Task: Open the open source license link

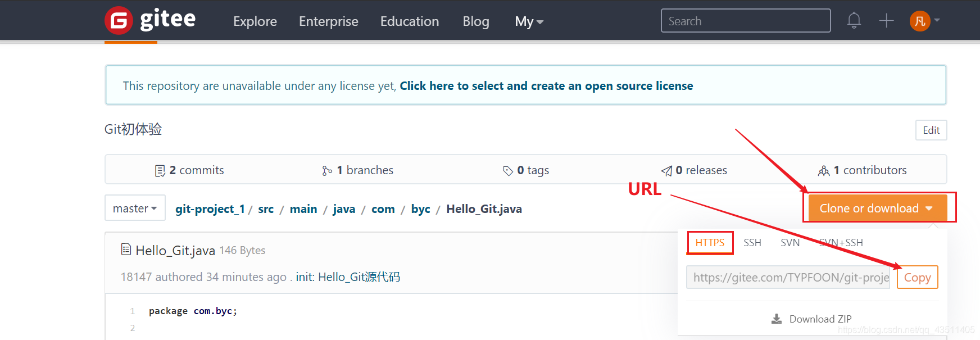Action: [546, 86]
